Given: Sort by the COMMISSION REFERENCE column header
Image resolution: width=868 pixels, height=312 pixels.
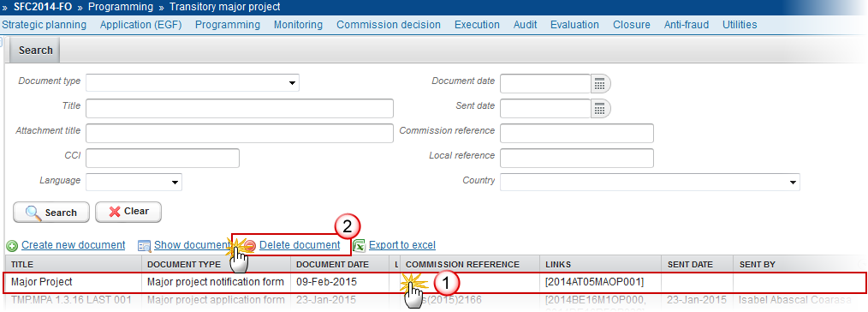Looking at the screenshot, I should click(x=471, y=264).
